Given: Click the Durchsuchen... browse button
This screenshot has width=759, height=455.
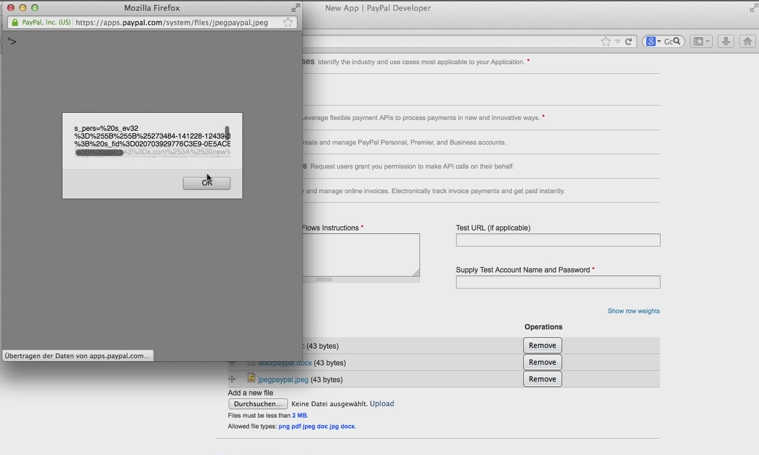Looking at the screenshot, I should coord(258,404).
